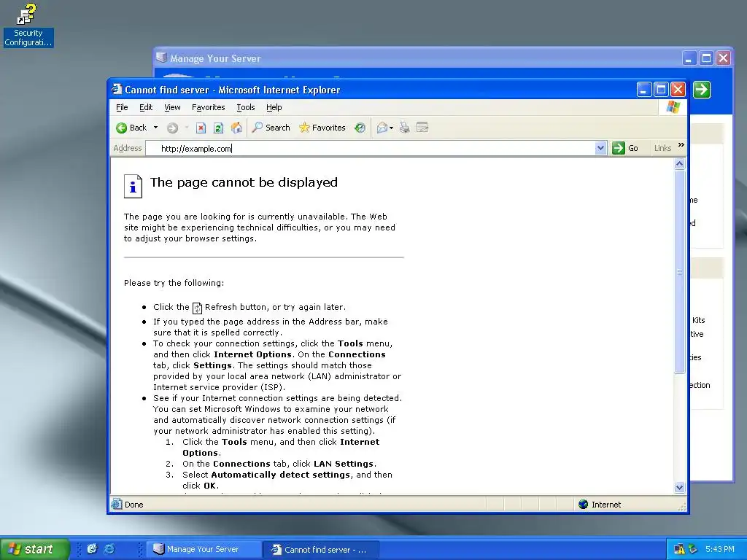Open the Back history dropdown arrow
Screen dimensions: 747x560
(x=155, y=128)
